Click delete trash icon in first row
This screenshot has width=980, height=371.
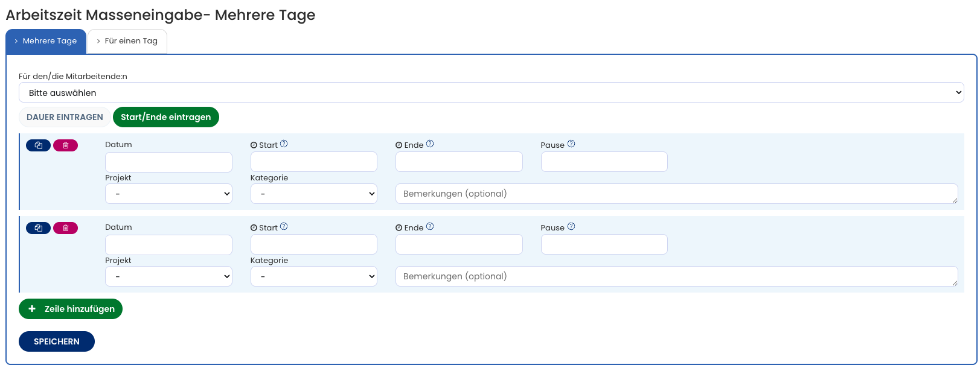point(65,145)
